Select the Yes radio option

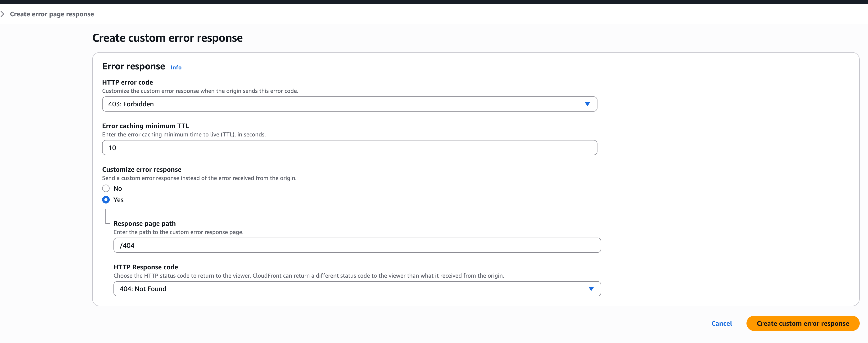[106, 200]
